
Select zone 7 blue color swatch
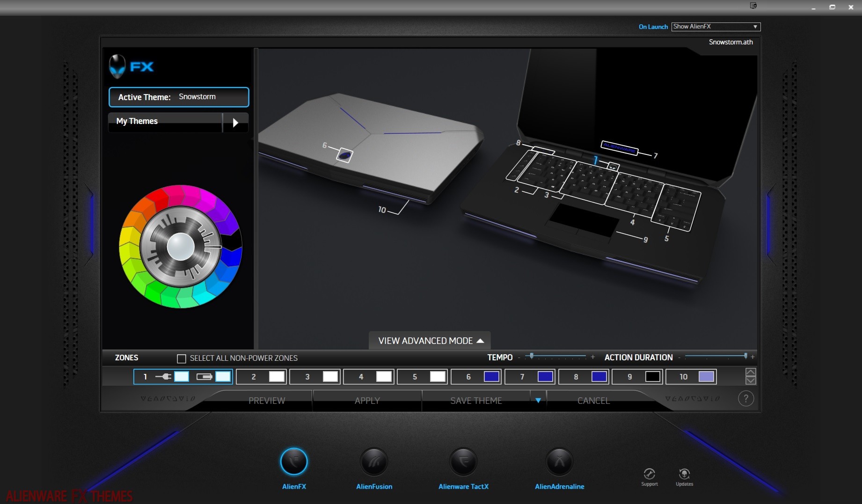(x=545, y=376)
